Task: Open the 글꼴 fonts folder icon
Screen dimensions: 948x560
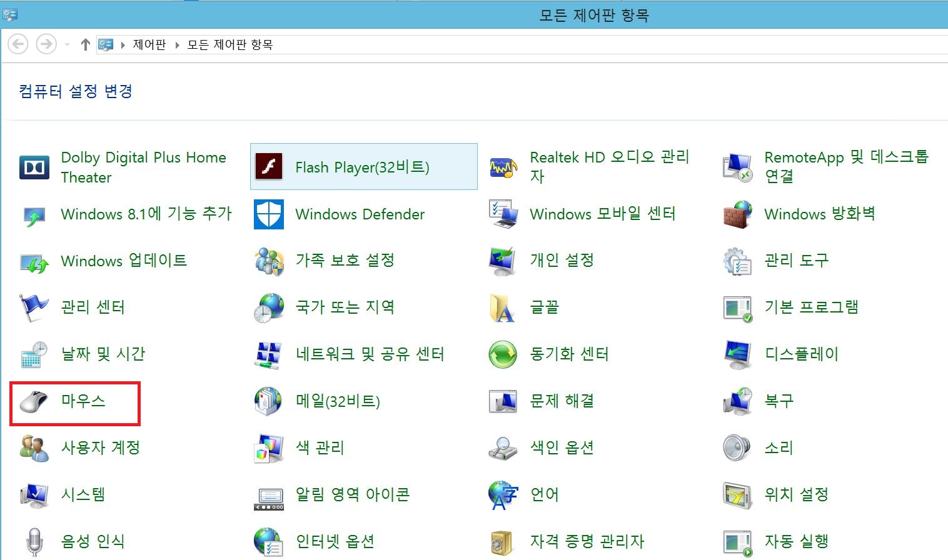Action: 503,307
